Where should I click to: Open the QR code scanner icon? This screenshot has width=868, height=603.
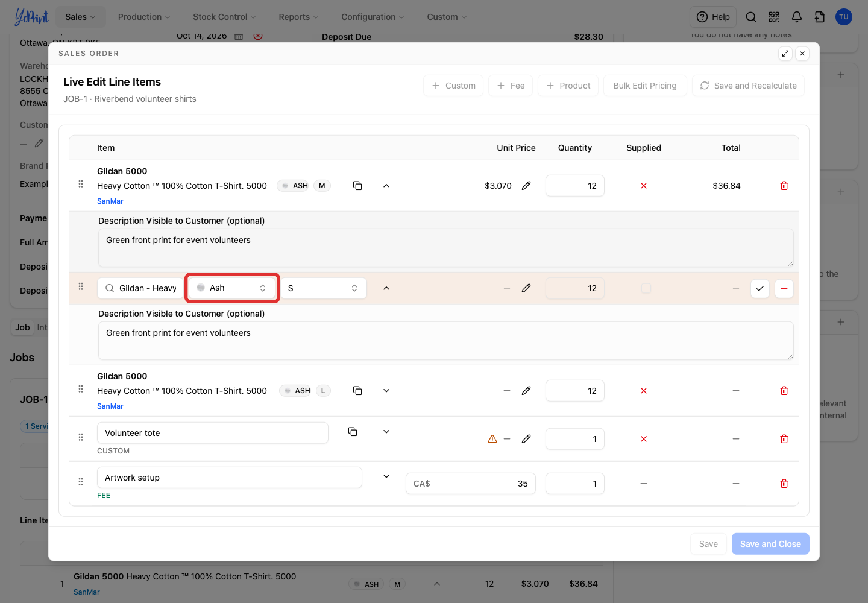[x=774, y=17]
